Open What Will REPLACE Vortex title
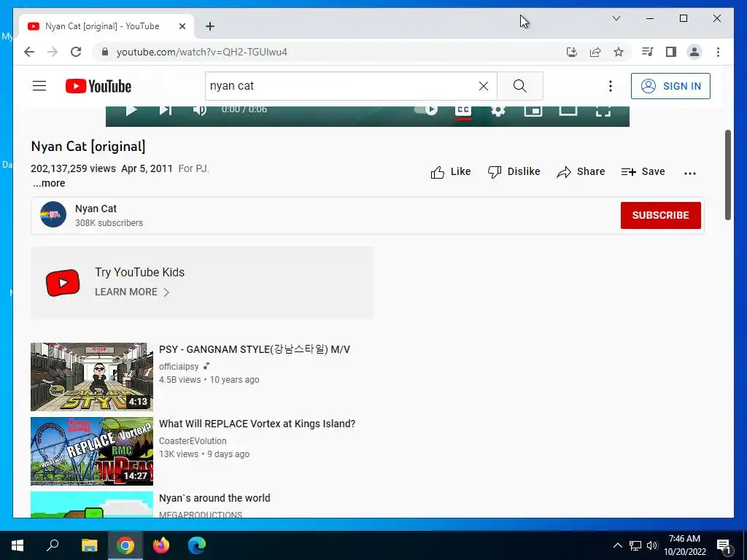The width and height of the screenshot is (747, 560). pyautogui.click(x=258, y=424)
